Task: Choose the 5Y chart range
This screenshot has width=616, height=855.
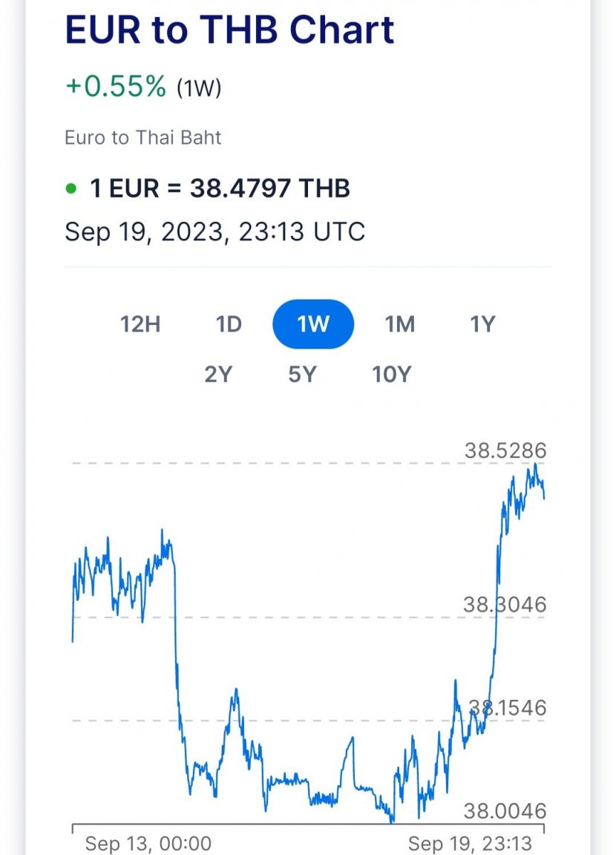Action: (302, 375)
